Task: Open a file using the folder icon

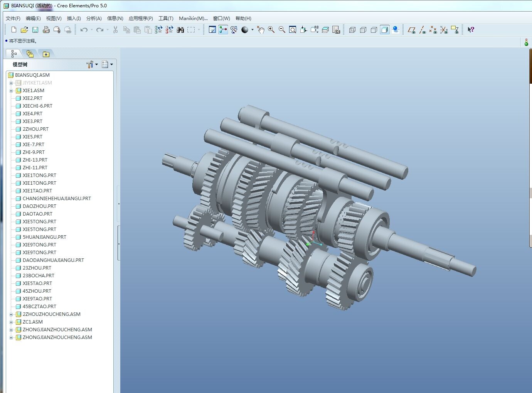Action: [x=24, y=30]
